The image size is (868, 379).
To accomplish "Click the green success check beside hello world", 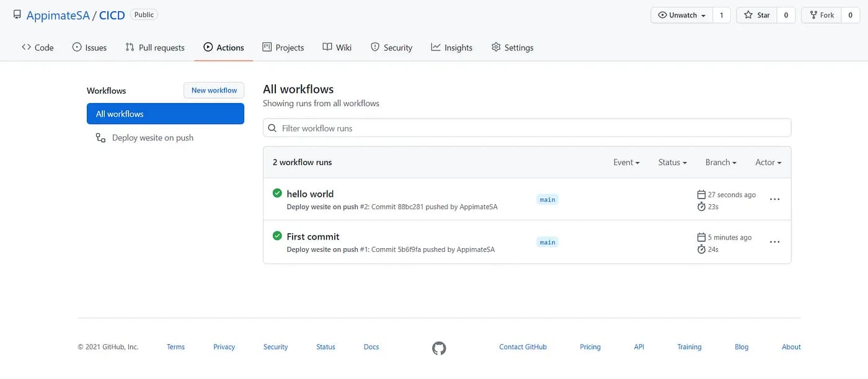I will pyautogui.click(x=277, y=194).
